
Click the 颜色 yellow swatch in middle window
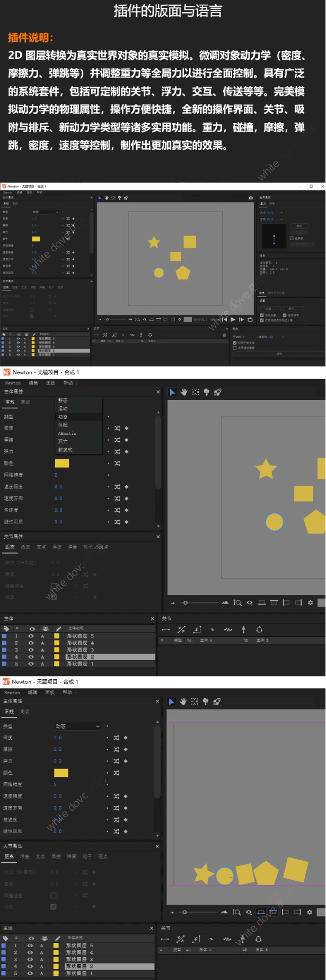click(62, 463)
